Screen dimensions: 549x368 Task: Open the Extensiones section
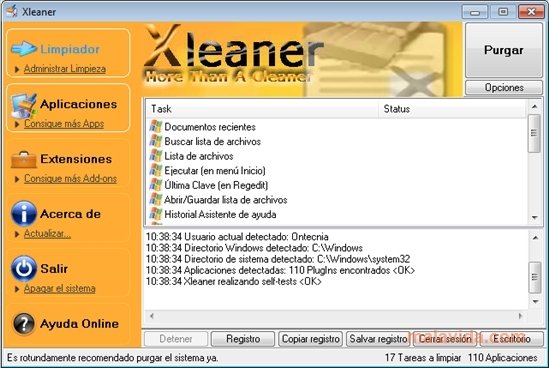tap(76, 159)
